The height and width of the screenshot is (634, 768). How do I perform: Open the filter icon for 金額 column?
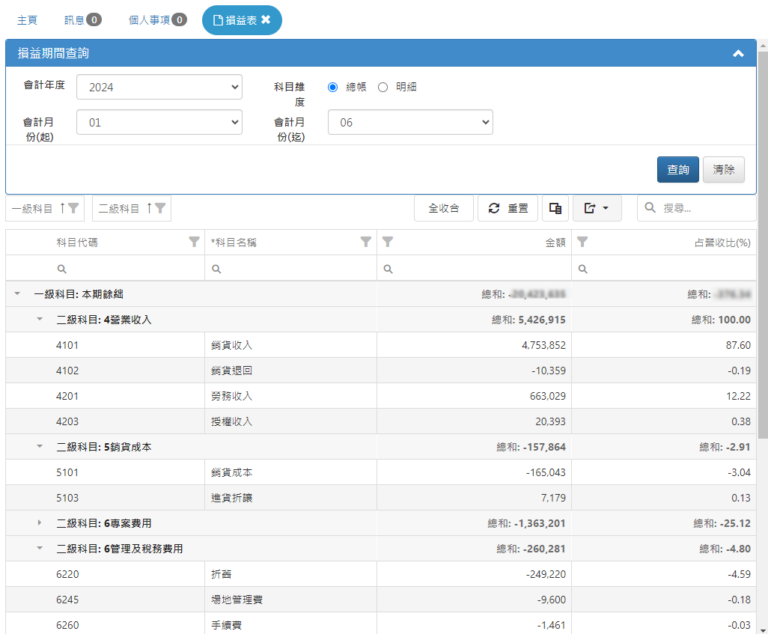(387, 242)
